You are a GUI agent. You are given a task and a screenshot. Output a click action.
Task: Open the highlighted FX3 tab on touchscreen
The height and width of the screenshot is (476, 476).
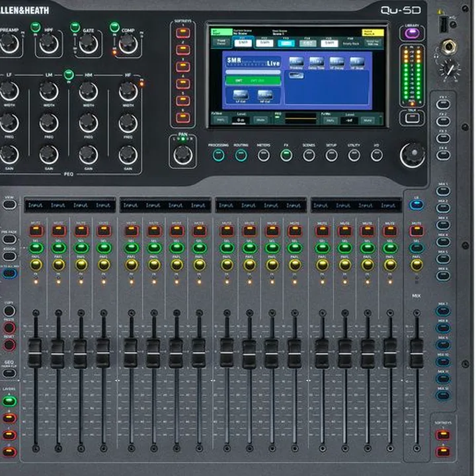(x=286, y=42)
